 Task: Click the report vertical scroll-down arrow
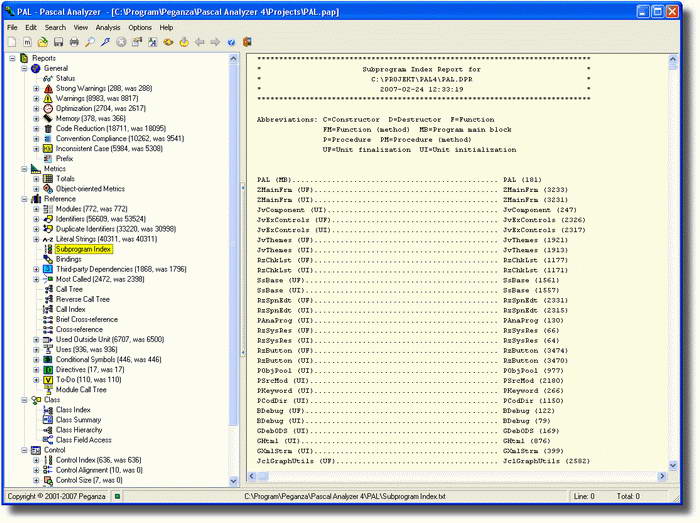tap(673, 465)
